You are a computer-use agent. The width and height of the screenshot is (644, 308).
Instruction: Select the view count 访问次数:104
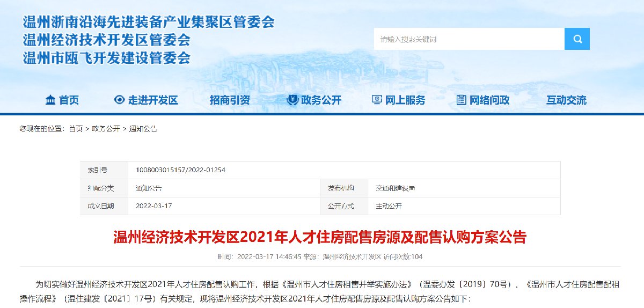(403, 256)
